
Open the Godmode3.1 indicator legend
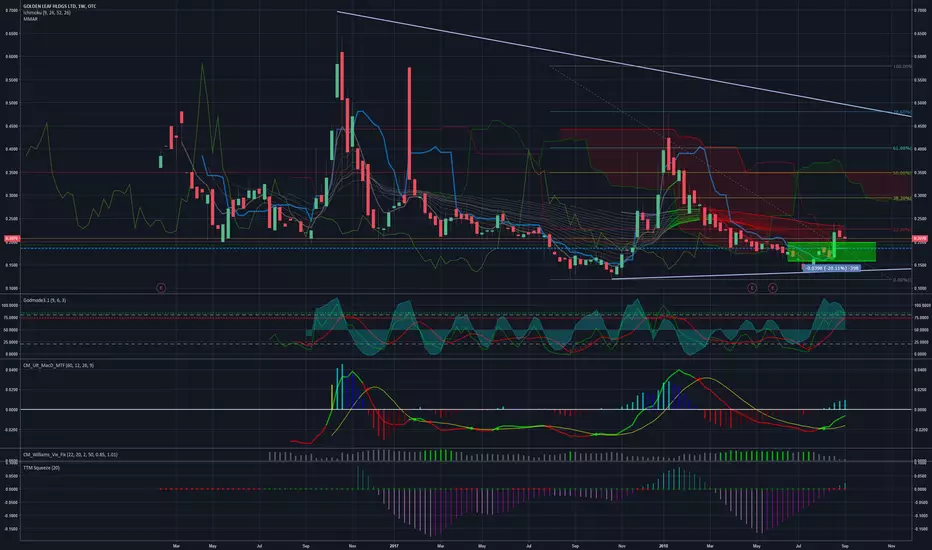point(44,300)
